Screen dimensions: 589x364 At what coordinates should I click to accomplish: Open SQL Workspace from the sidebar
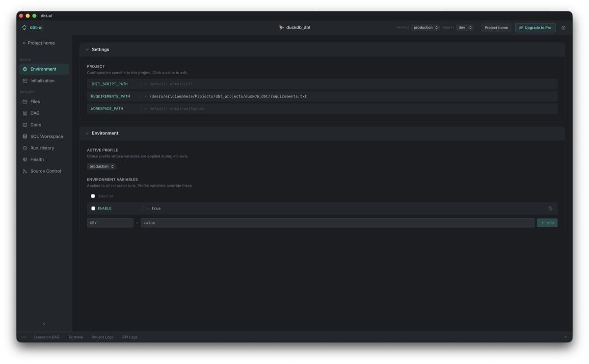pos(44,136)
